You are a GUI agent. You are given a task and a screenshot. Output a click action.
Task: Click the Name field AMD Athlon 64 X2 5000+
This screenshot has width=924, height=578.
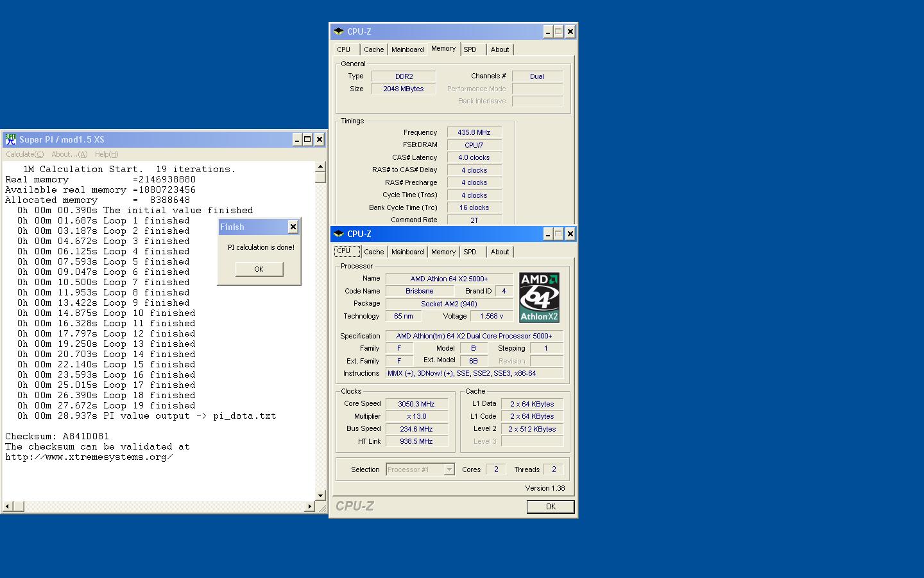[x=449, y=279]
